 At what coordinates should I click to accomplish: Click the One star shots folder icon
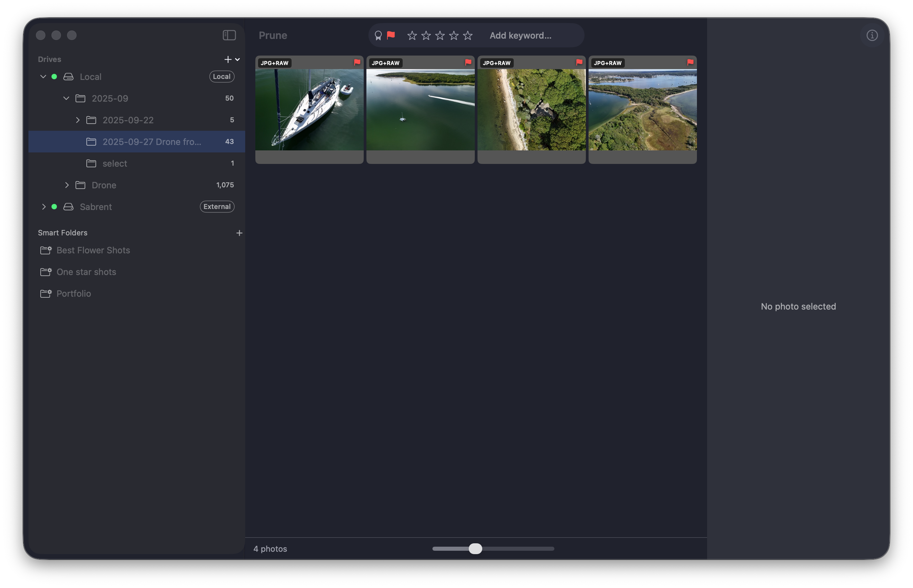tap(46, 272)
